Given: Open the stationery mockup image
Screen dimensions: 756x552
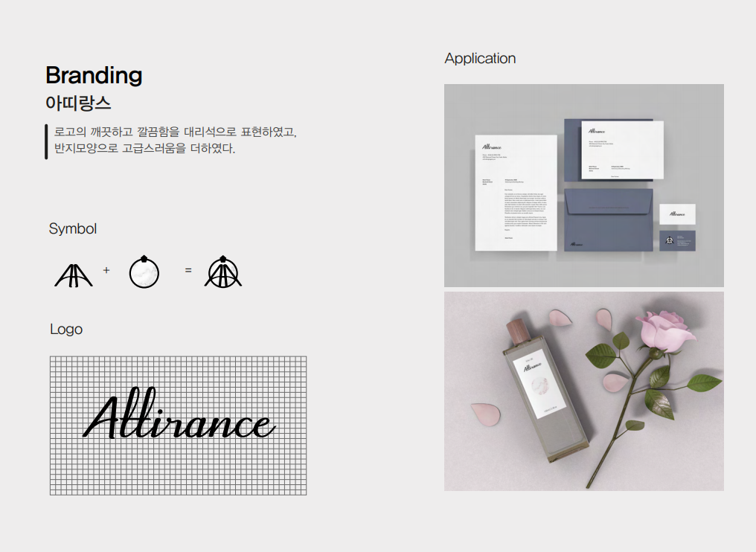Looking at the screenshot, I should click(x=583, y=185).
